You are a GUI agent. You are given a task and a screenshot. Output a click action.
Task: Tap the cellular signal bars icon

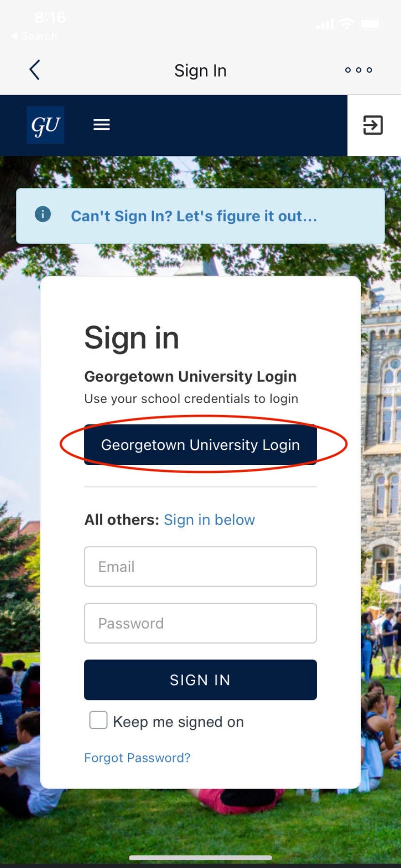click(x=325, y=24)
